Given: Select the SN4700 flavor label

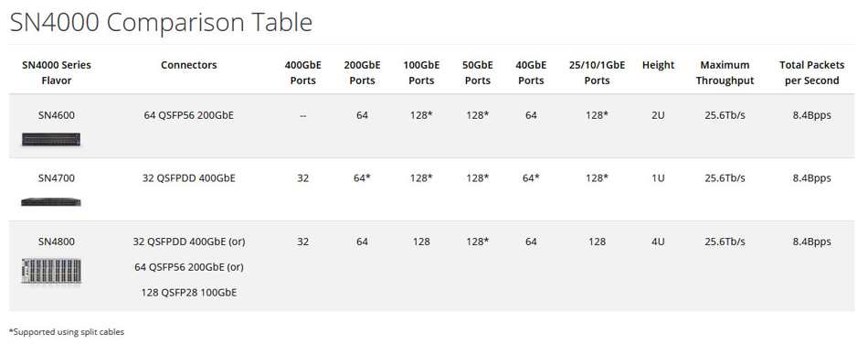Looking at the screenshot, I should pos(56,178).
